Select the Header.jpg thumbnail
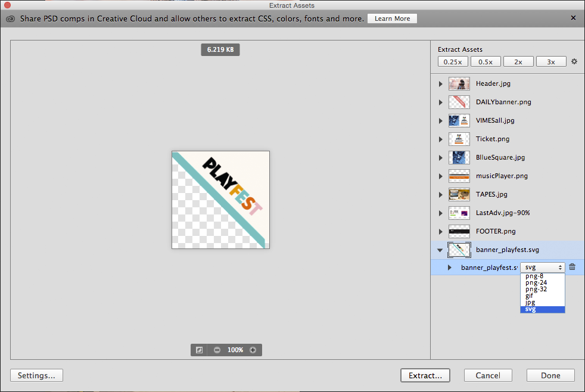Viewport: 585px width, 392px height. click(459, 83)
